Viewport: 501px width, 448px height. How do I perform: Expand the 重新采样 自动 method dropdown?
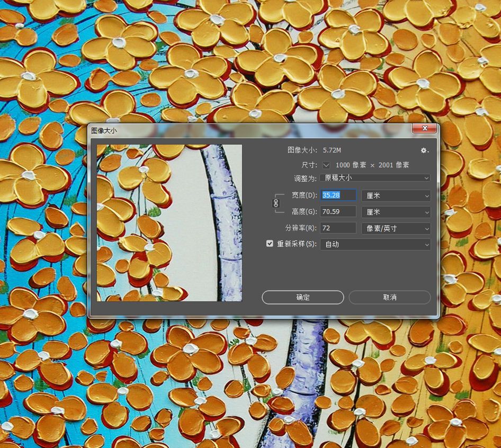click(375, 245)
